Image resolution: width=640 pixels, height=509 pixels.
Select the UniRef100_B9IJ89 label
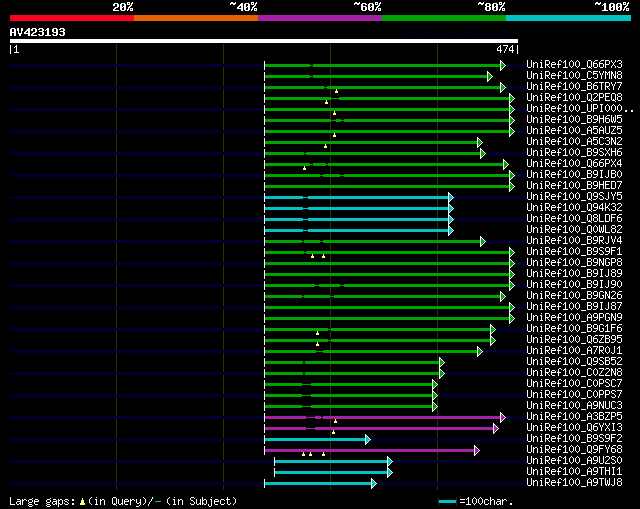pos(574,274)
